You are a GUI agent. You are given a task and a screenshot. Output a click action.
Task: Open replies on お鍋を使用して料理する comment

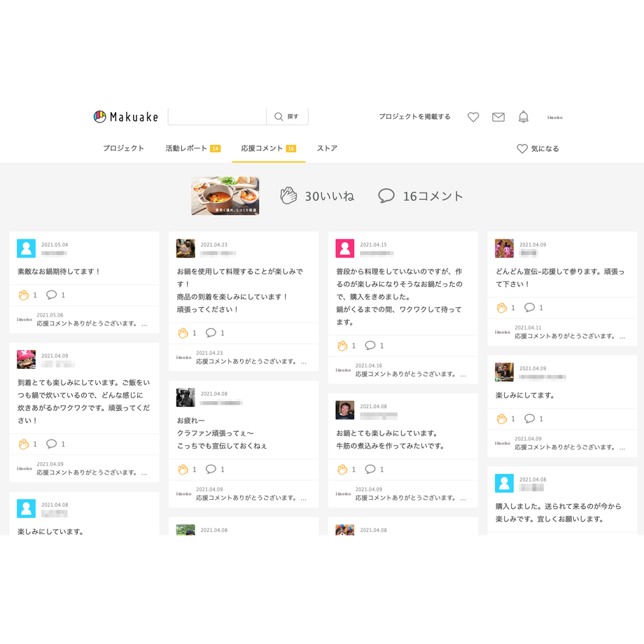(x=211, y=332)
